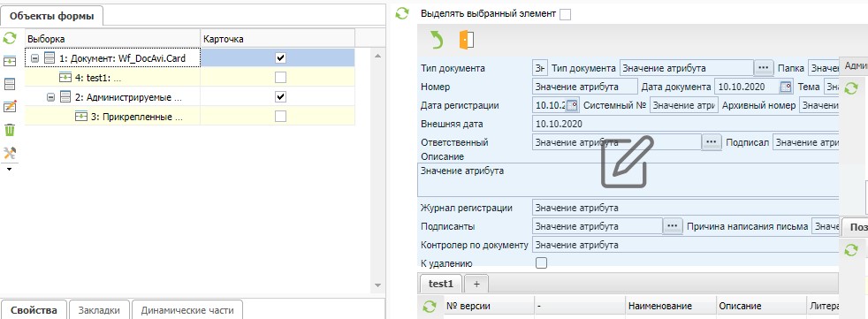Click down arrow of objects tree scrollbar
Image resolution: width=868 pixels, height=319 pixels.
[377, 285]
